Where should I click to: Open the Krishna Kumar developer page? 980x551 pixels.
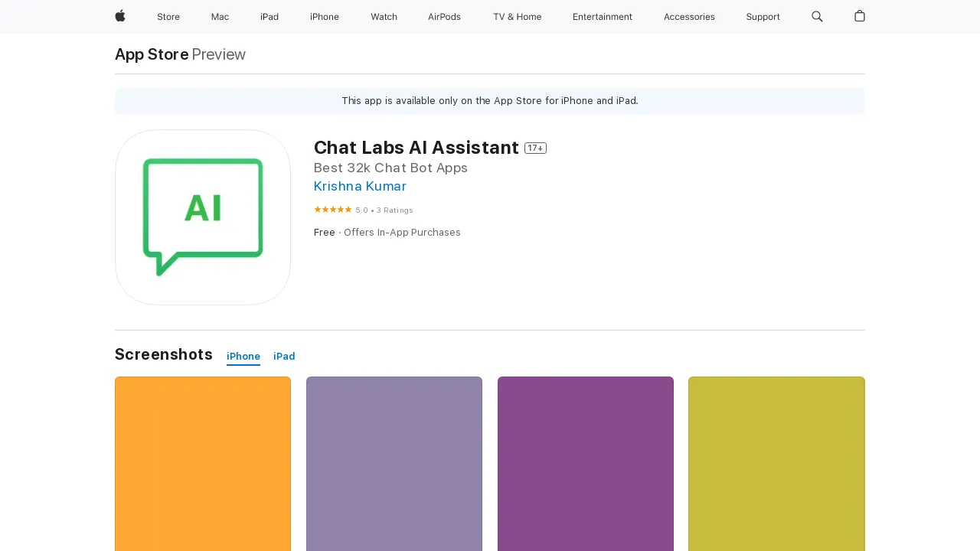[x=360, y=186]
